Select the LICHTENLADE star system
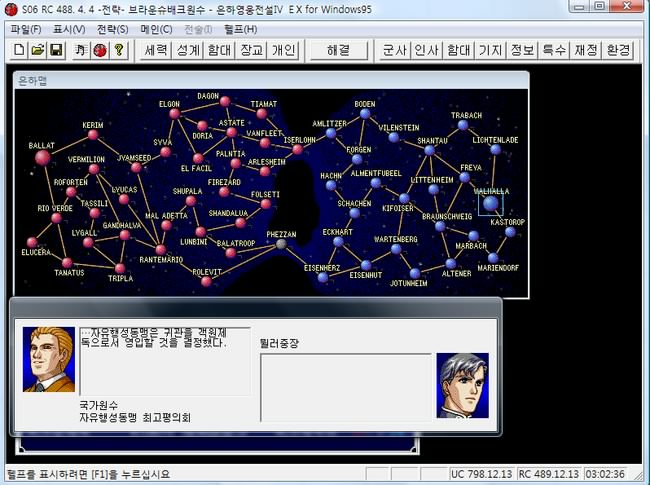This screenshot has height=485, width=650. (x=495, y=149)
